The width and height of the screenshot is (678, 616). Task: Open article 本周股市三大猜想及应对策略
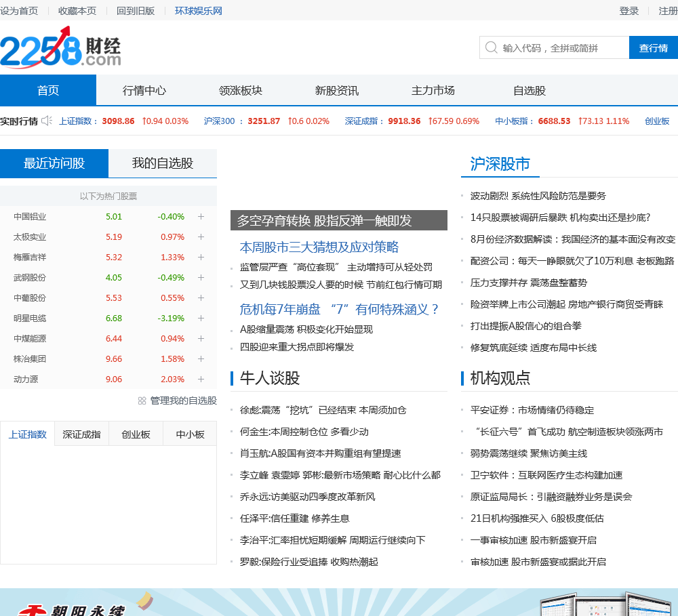pos(319,247)
